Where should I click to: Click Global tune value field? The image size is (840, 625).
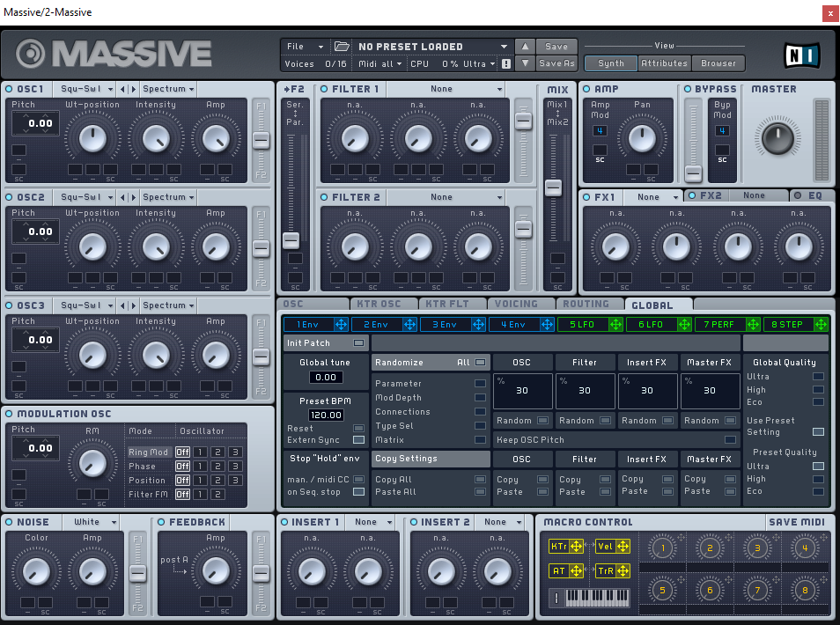[x=326, y=378]
